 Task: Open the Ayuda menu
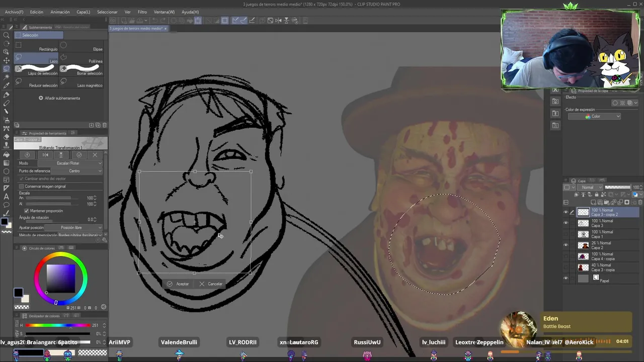tap(190, 12)
